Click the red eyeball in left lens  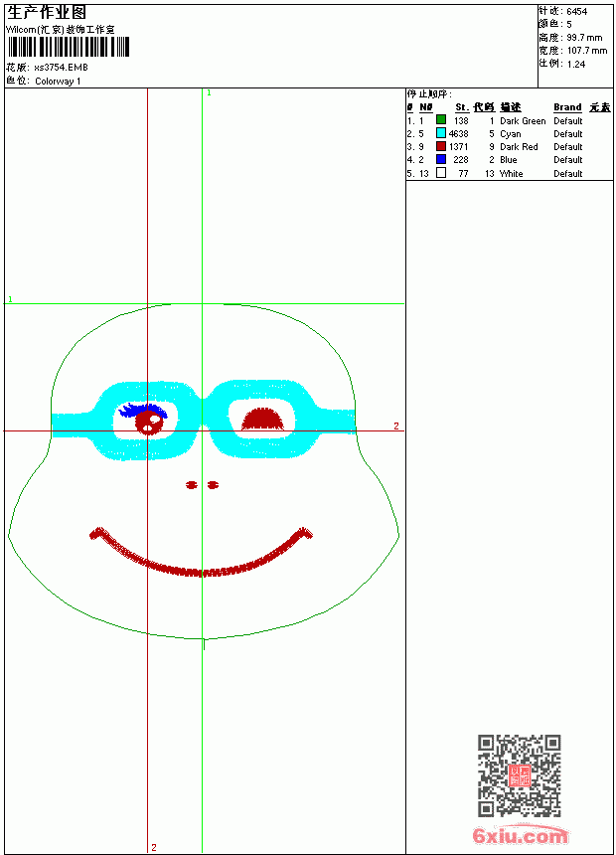click(x=149, y=423)
